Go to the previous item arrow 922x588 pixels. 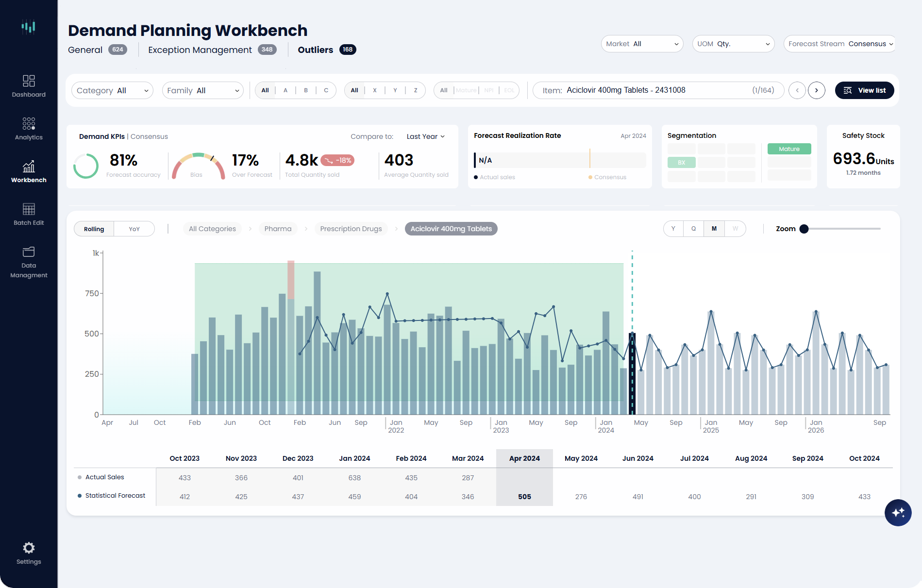[797, 90]
